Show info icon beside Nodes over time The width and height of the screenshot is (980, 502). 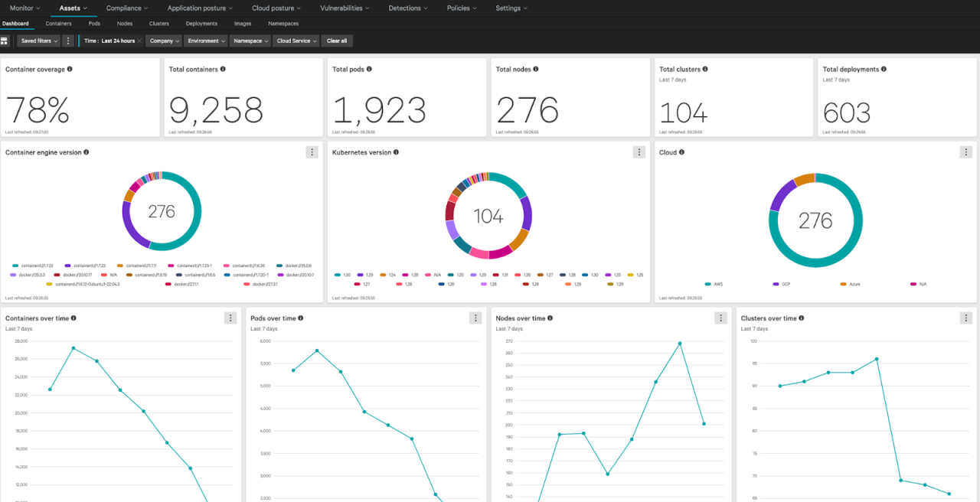pyautogui.click(x=550, y=318)
